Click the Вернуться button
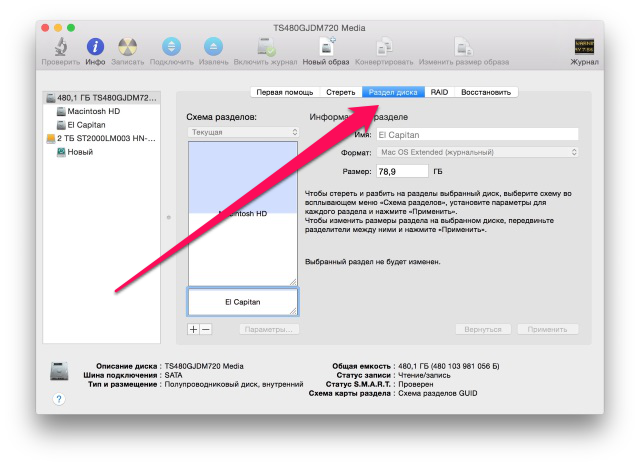 483,329
